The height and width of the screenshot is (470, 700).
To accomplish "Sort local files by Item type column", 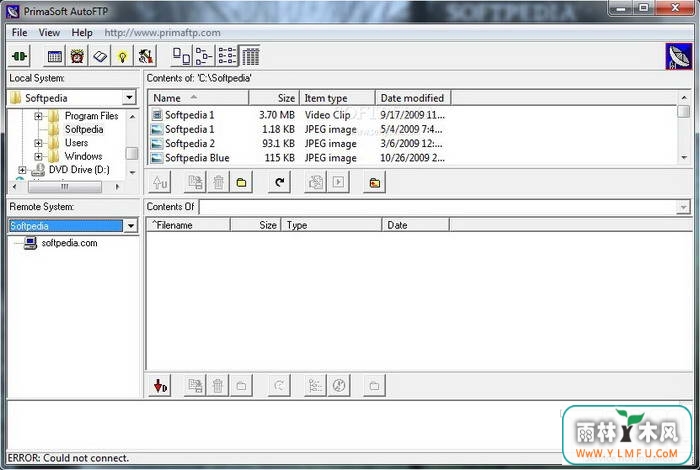I will point(337,98).
